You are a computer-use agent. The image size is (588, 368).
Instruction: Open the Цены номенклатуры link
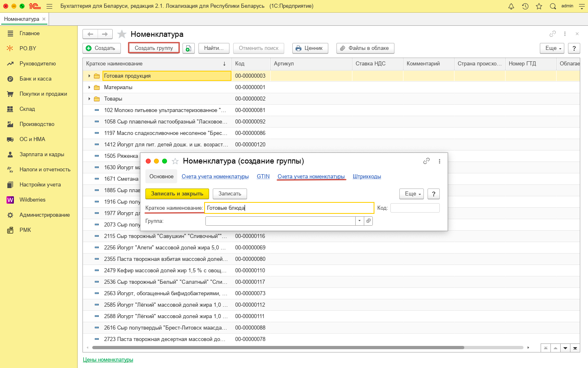coord(108,359)
